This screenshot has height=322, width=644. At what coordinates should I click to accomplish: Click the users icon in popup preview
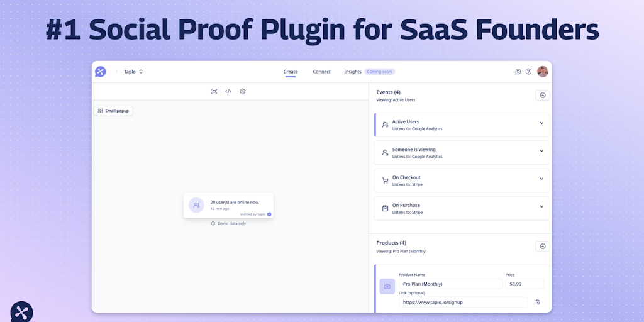[196, 205]
